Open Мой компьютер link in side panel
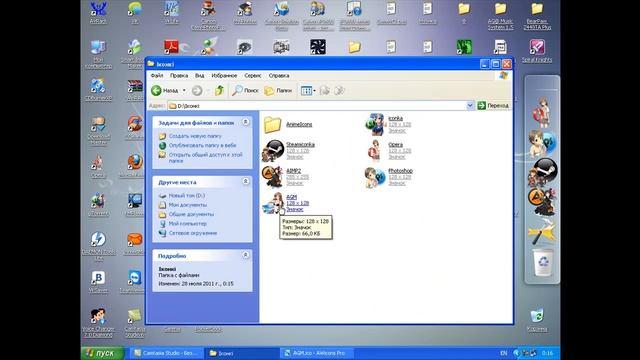The width and height of the screenshot is (640, 360). click(187, 224)
